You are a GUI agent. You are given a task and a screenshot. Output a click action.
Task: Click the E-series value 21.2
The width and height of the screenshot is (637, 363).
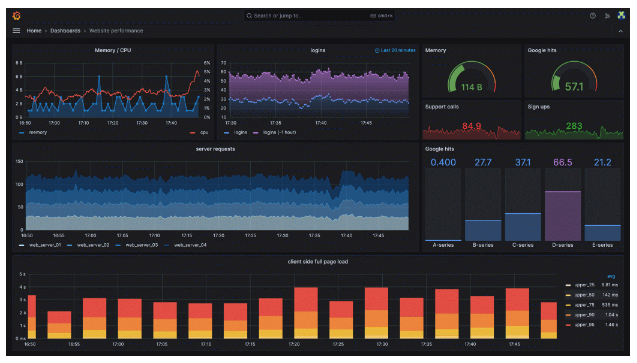602,162
